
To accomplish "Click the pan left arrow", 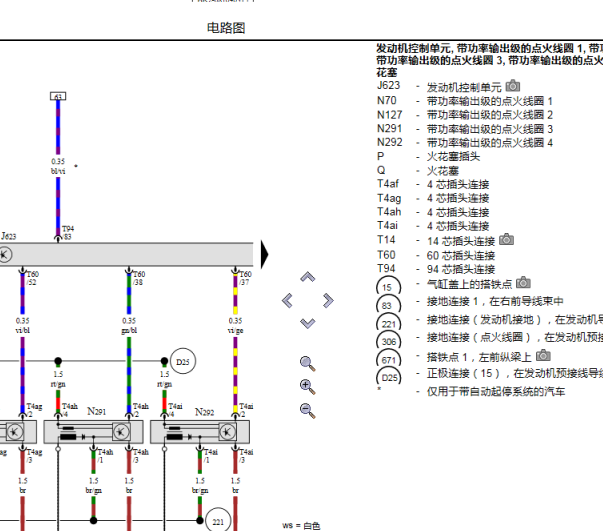I will click(287, 300).
